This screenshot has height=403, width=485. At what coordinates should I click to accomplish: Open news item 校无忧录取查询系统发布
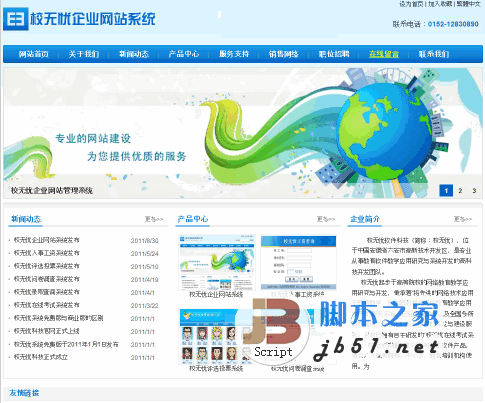point(47,292)
